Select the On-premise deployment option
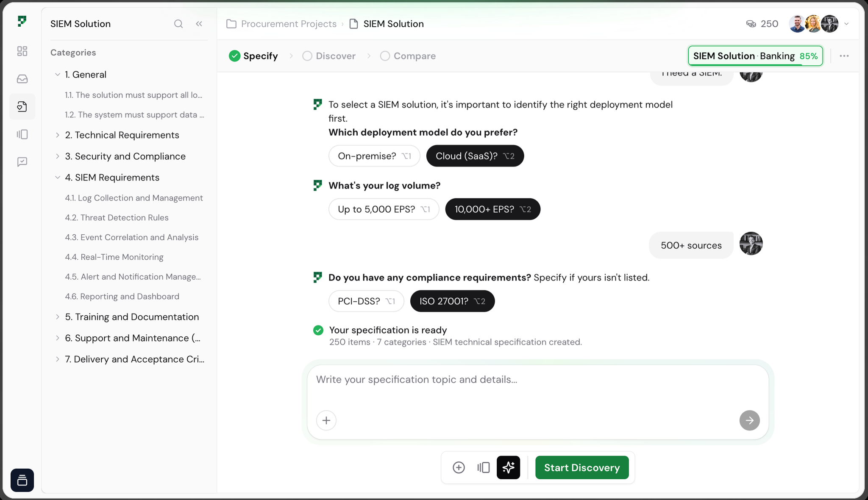Image resolution: width=868 pixels, height=500 pixels. click(x=374, y=156)
